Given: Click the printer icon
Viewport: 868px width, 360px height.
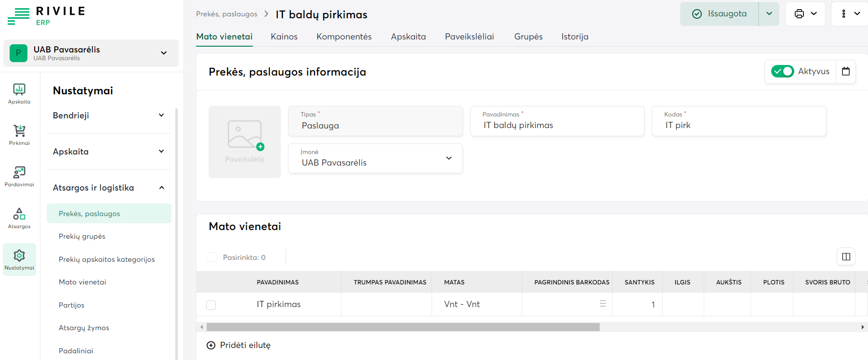Looking at the screenshot, I should [x=799, y=14].
